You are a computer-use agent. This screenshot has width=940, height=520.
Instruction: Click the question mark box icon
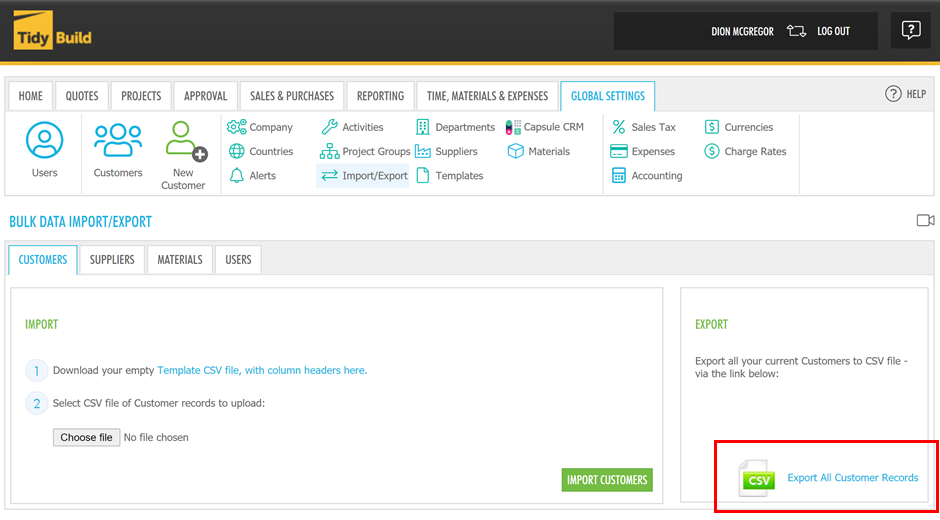(x=910, y=30)
